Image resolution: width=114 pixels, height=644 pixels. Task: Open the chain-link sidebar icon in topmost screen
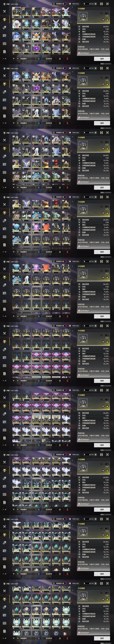pyautogui.click(x=4, y=27)
